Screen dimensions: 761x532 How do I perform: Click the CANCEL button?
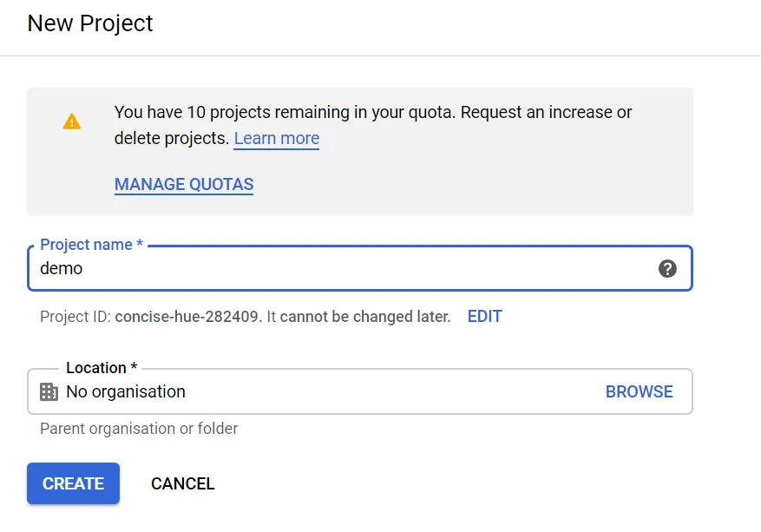tap(182, 483)
